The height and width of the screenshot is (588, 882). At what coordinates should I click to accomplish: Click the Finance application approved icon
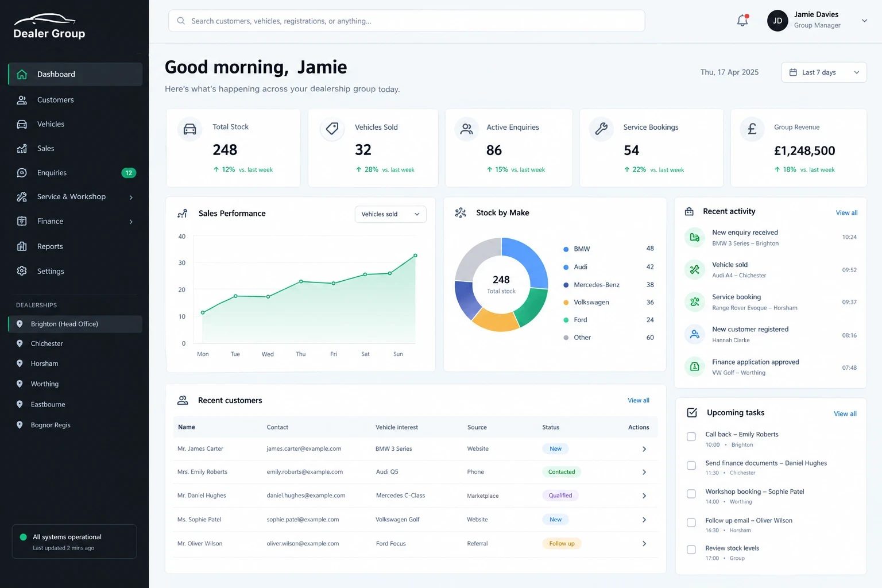pyautogui.click(x=694, y=366)
